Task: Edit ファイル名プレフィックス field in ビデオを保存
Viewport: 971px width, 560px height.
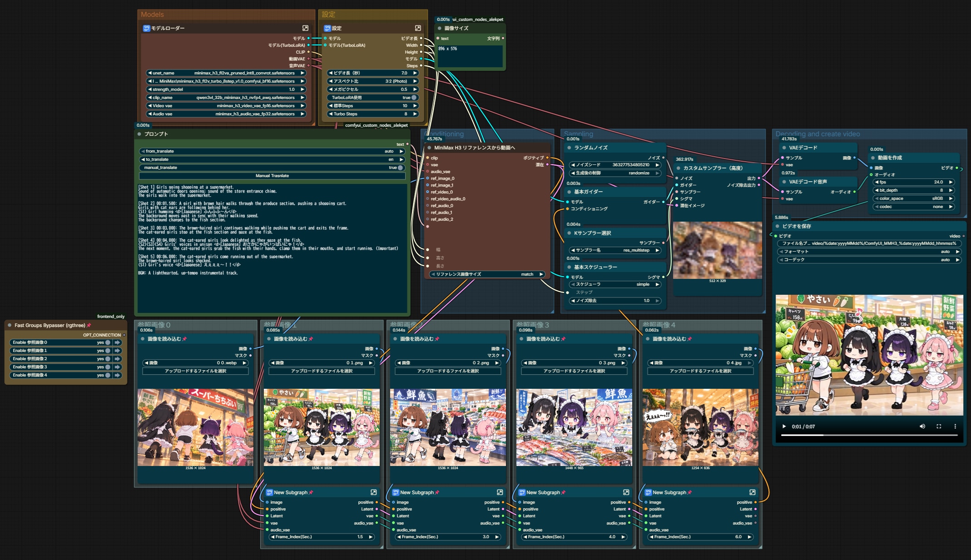Action: [x=869, y=243]
